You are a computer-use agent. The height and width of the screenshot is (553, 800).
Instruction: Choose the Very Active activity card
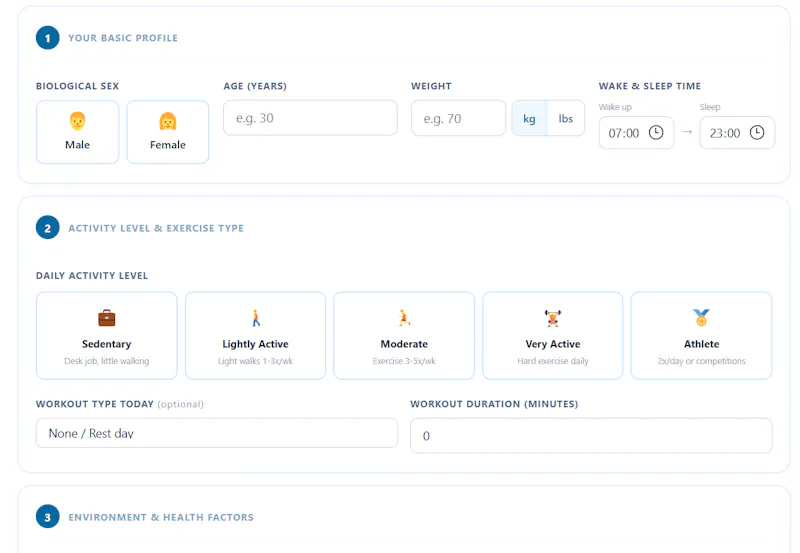(x=553, y=336)
